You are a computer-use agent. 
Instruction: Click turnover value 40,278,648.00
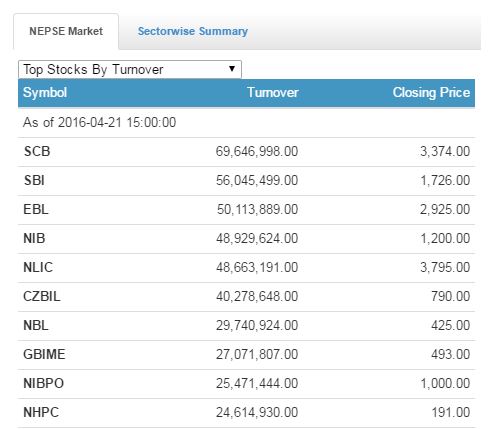pos(257,297)
